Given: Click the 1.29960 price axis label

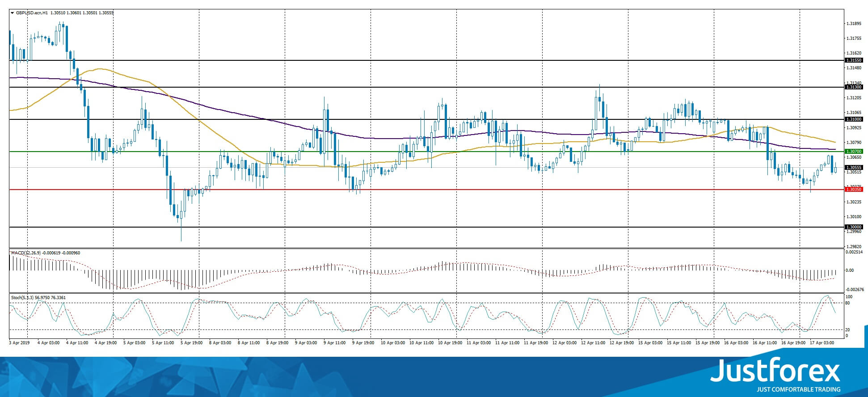Looking at the screenshot, I should (x=854, y=232).
